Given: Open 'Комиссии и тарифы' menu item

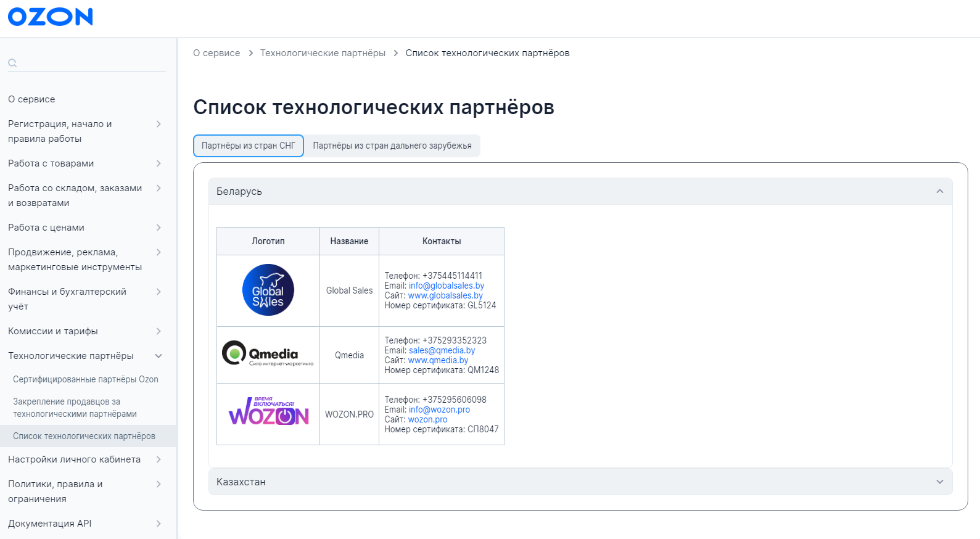Looking at the screenshot, I should click(53, 331).
